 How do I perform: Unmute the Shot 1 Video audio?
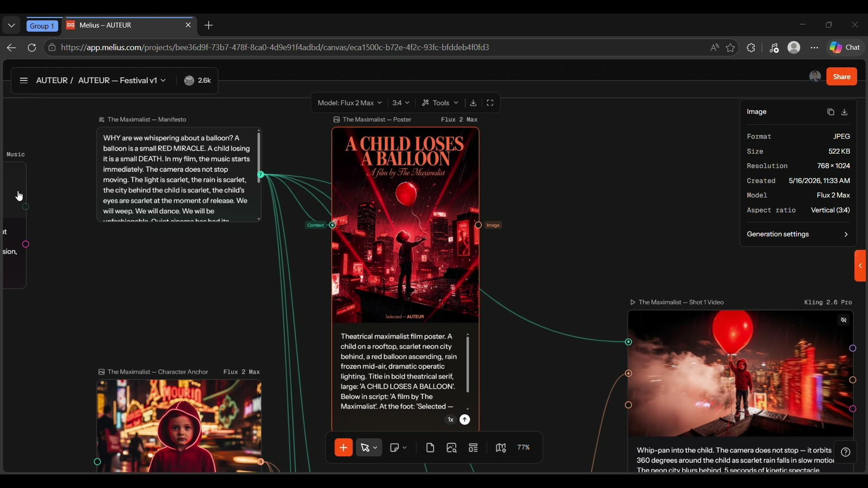[x=844, y=320]
